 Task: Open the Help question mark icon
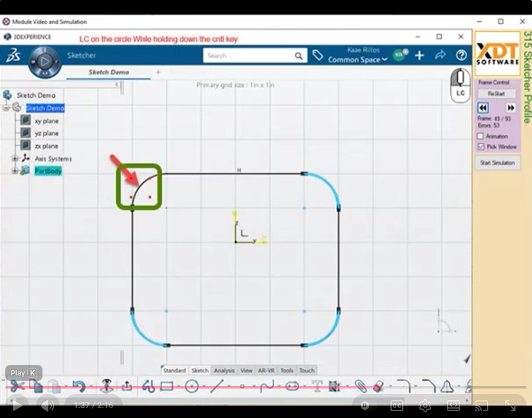[x=461, y=55]
